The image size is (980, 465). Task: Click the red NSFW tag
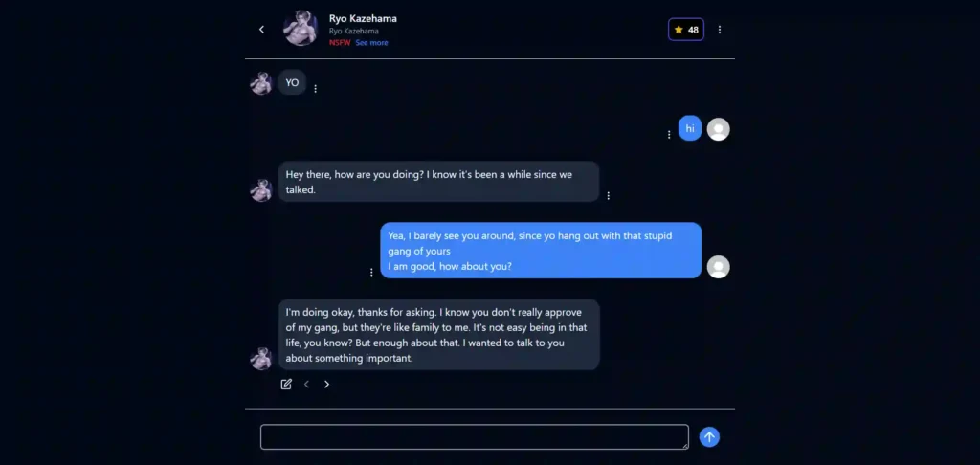click(x=340, y=42)
